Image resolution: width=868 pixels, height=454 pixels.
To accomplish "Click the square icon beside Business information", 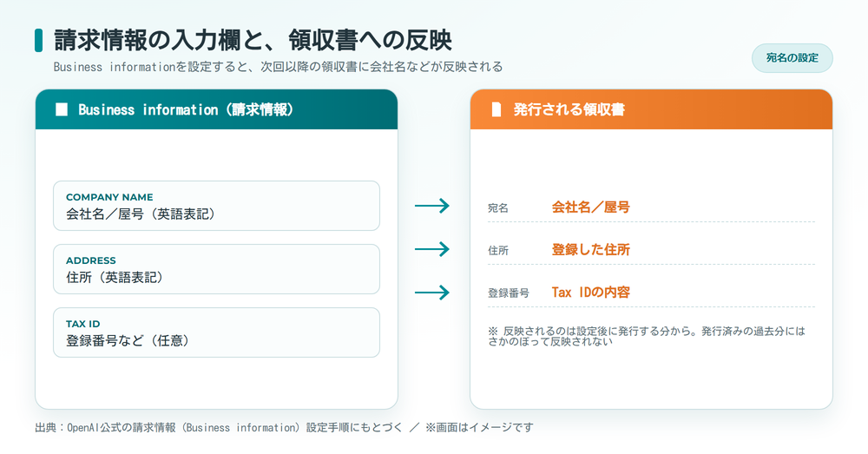I will [62, 109].
